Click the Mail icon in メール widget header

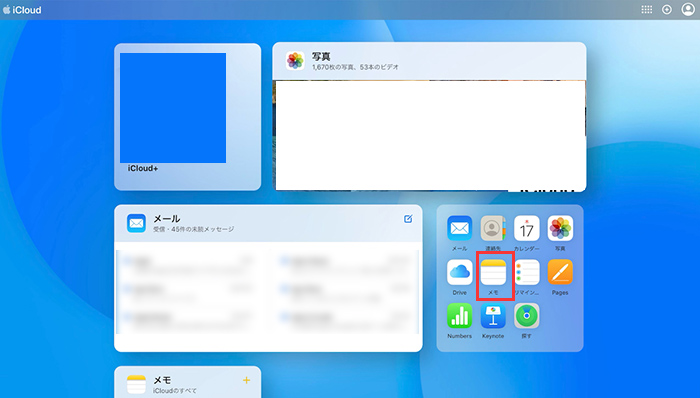click(x=136, y=223)
